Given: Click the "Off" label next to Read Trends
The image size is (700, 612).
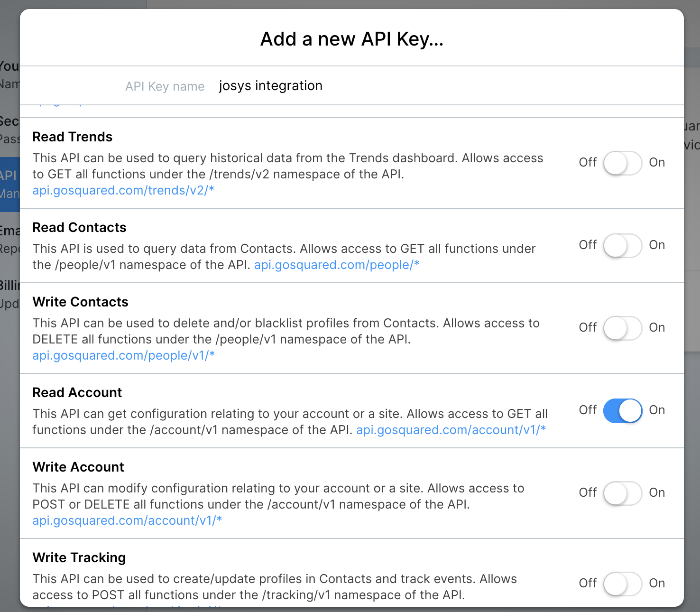Looking at the screenshot, I should click(588, 163).
